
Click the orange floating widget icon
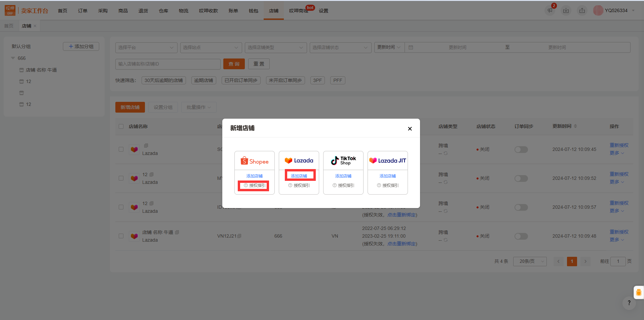[639, 292]
